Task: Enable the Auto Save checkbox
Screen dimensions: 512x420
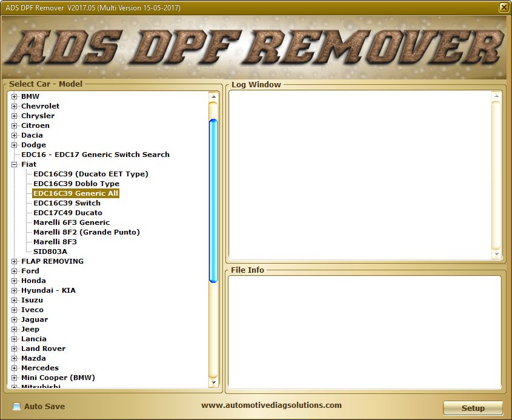Action: click(16, 406)
